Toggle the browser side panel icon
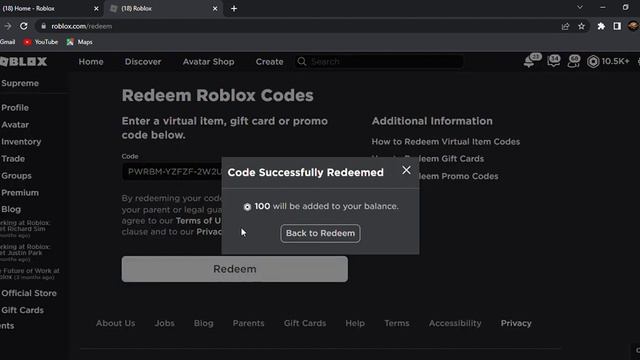 pos(617,26)
